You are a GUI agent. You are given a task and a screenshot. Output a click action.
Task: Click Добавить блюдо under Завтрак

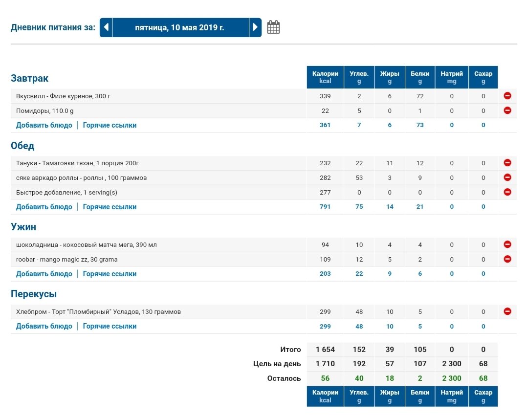(44, 125)
